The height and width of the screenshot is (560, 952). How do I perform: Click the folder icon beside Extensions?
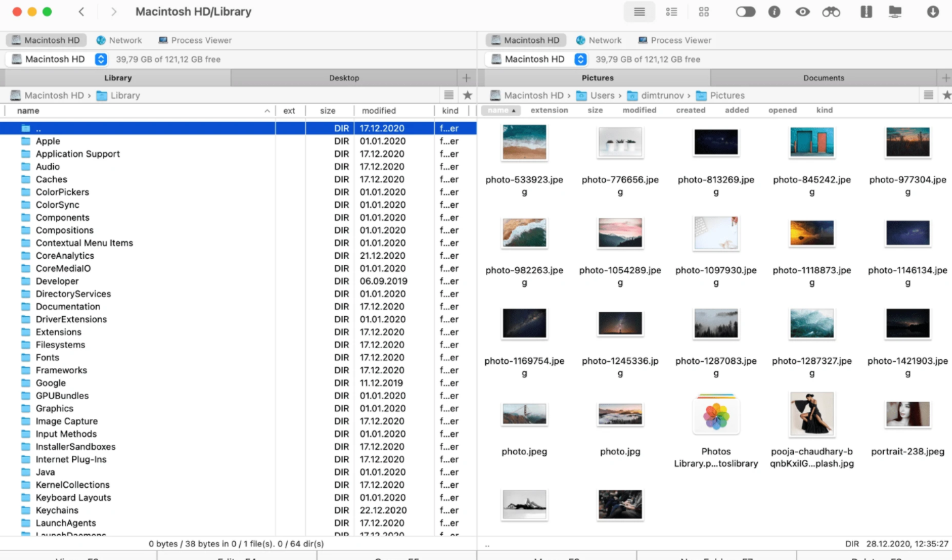click(26, 332)
